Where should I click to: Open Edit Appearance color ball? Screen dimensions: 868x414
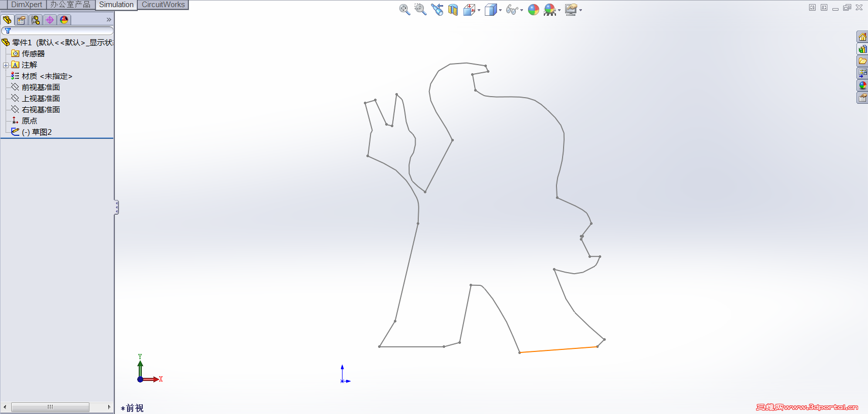click(534, 10)
